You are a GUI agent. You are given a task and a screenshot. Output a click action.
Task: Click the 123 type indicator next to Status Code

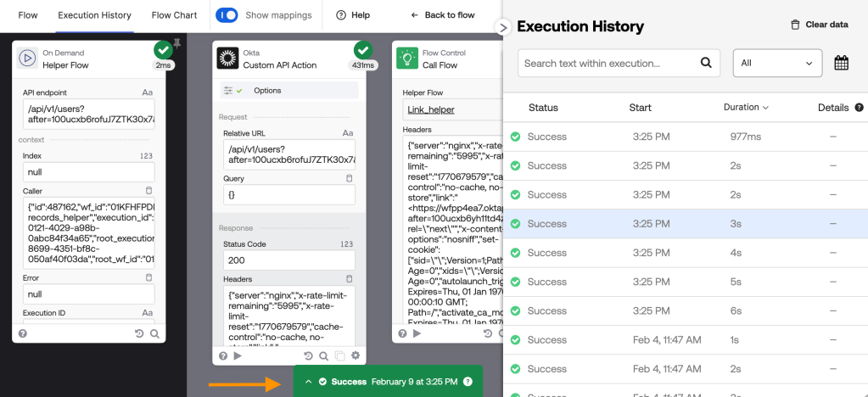click(346, 244)
